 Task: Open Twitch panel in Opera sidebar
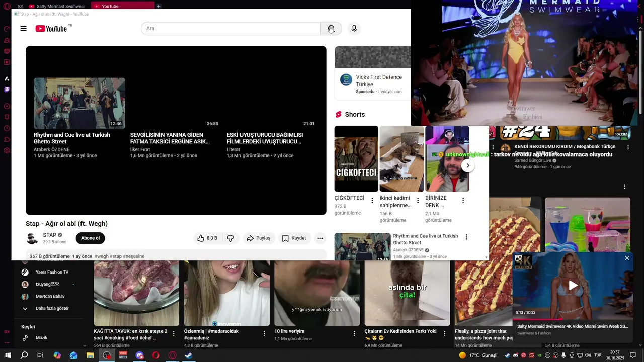7,89
